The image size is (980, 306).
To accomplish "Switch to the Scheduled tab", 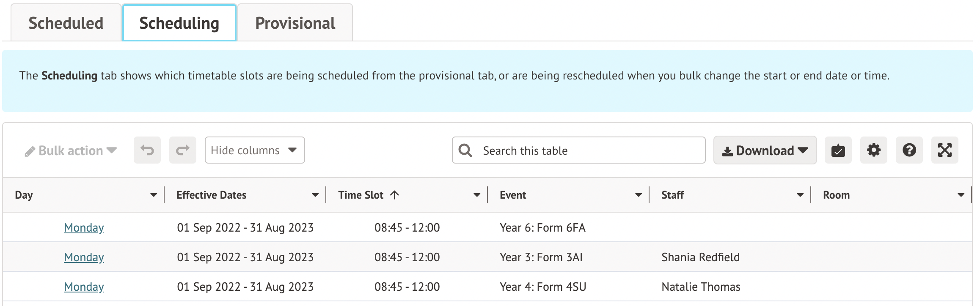I will (x=66, y=23).
